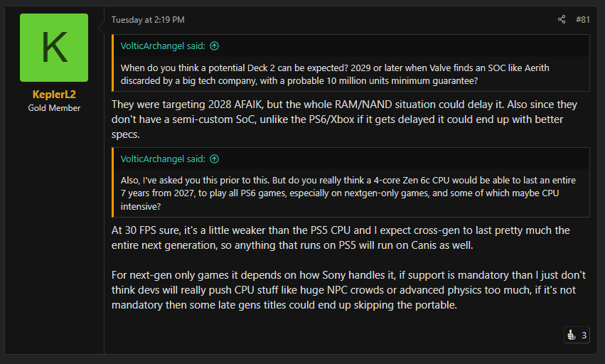Image resolution: width=605 pixels, height=364 pixels.
Task: Click VolticArchangel's name in the Deck 2 quote
Action: (x=152, y=45)
